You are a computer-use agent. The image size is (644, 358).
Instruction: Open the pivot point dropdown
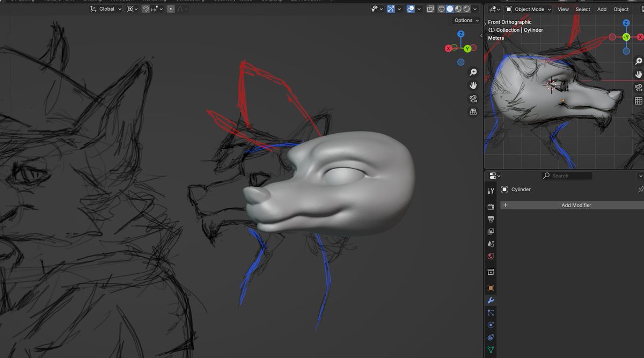coord(132,9)
